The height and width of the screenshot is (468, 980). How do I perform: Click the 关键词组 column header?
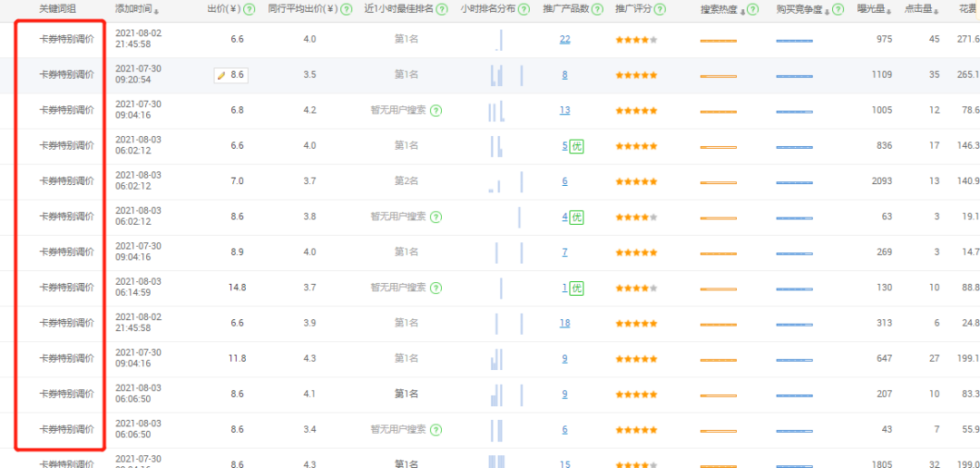pyautogui.click(x=57, y=9)
